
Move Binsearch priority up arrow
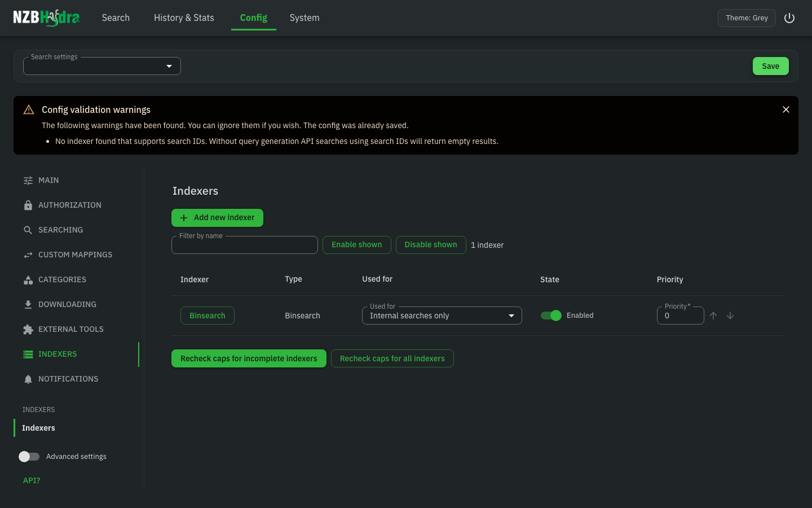(x=713, y=316)
